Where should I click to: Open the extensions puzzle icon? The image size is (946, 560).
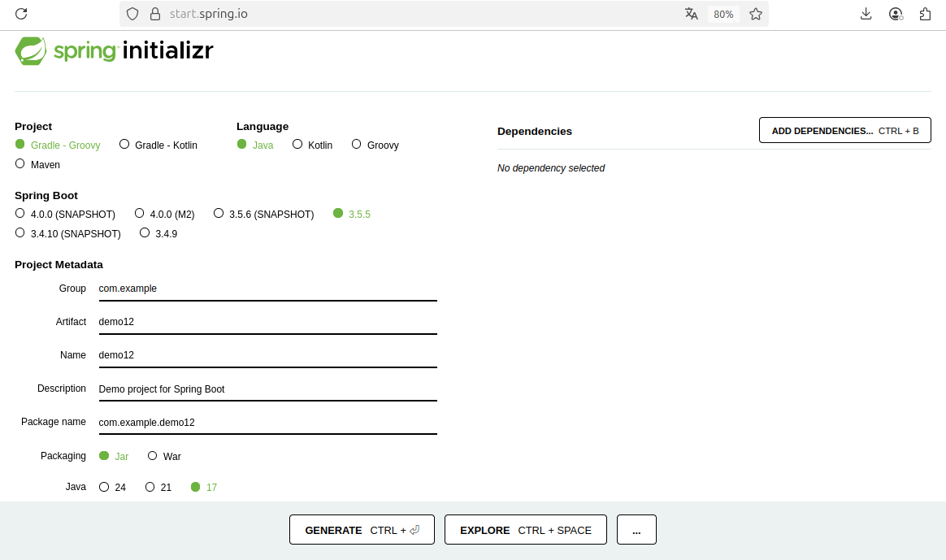pos(926,14)
